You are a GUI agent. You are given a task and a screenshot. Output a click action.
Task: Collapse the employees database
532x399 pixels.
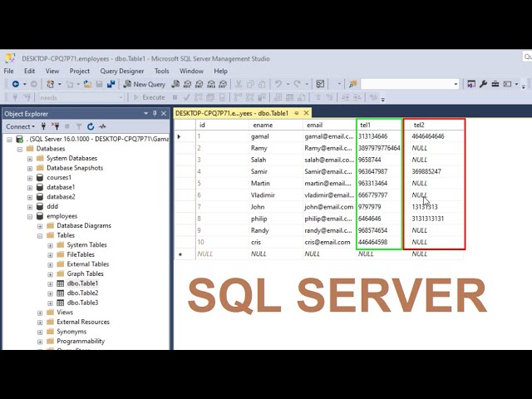click(x=30, y=216)
